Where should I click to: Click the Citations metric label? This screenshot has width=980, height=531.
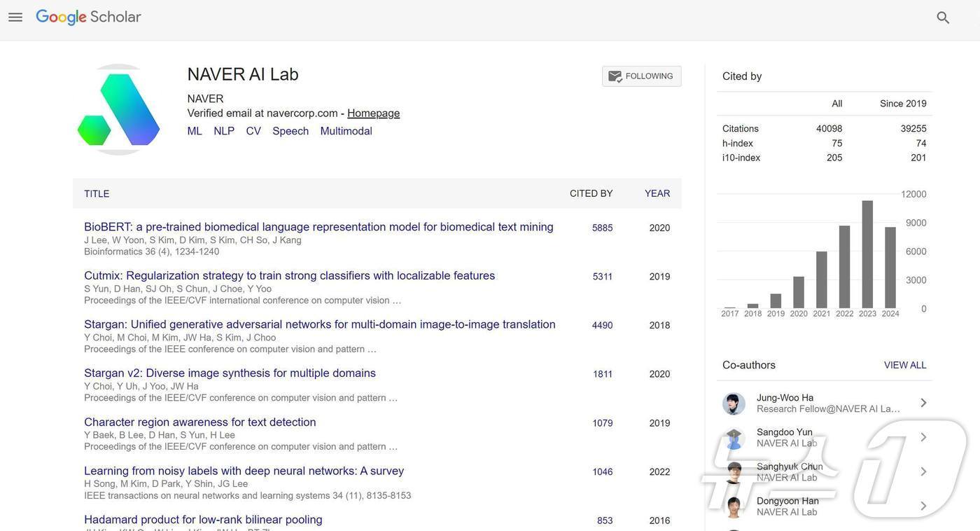[x=741, y=129]
